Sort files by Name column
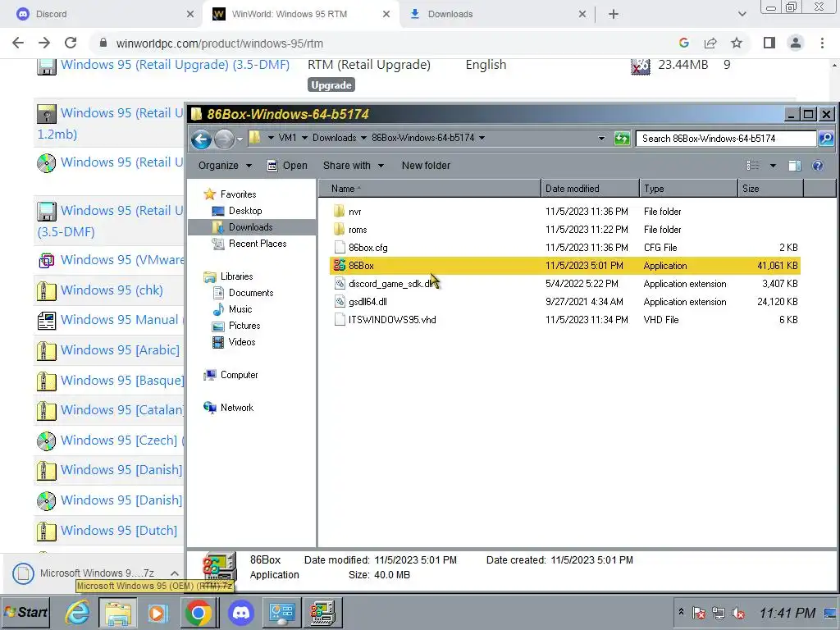 click(430, 189)
